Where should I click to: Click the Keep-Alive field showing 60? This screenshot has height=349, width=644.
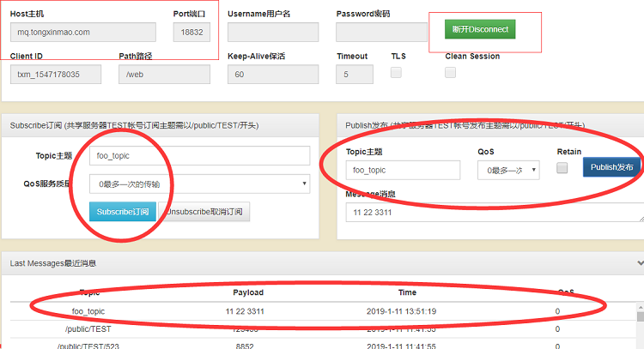point(273,75)
